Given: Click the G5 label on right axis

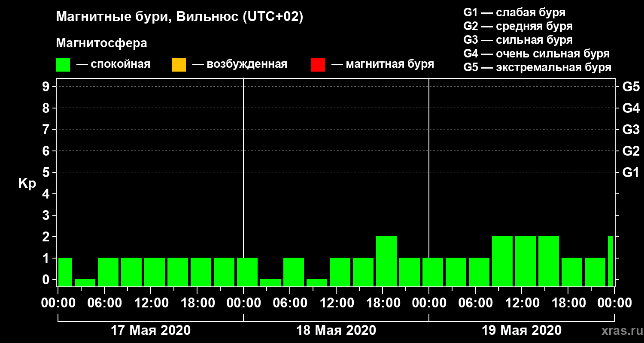Looking at the screenshot, I should coord(631,87).
